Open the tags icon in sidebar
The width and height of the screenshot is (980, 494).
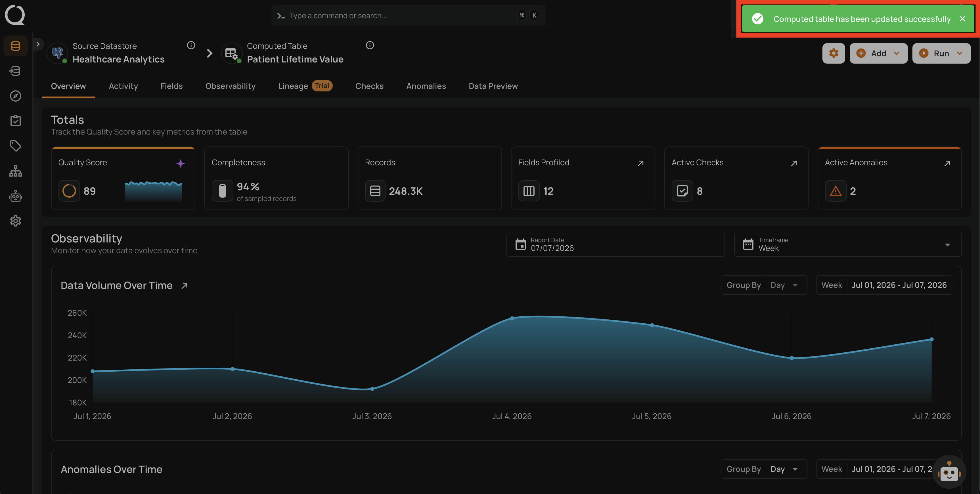[16, 146]
